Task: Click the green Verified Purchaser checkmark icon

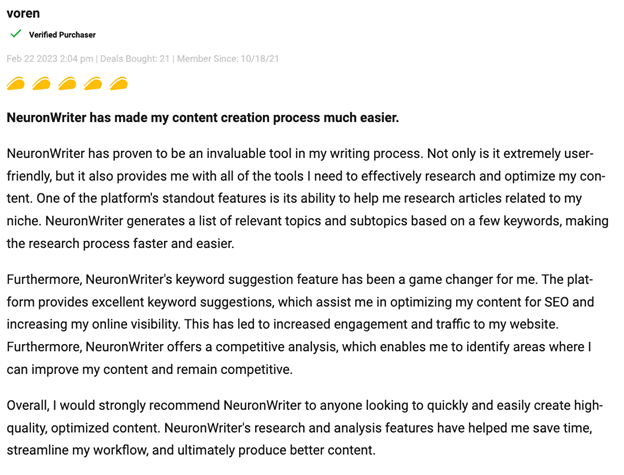Action: (x=16, y=34)
